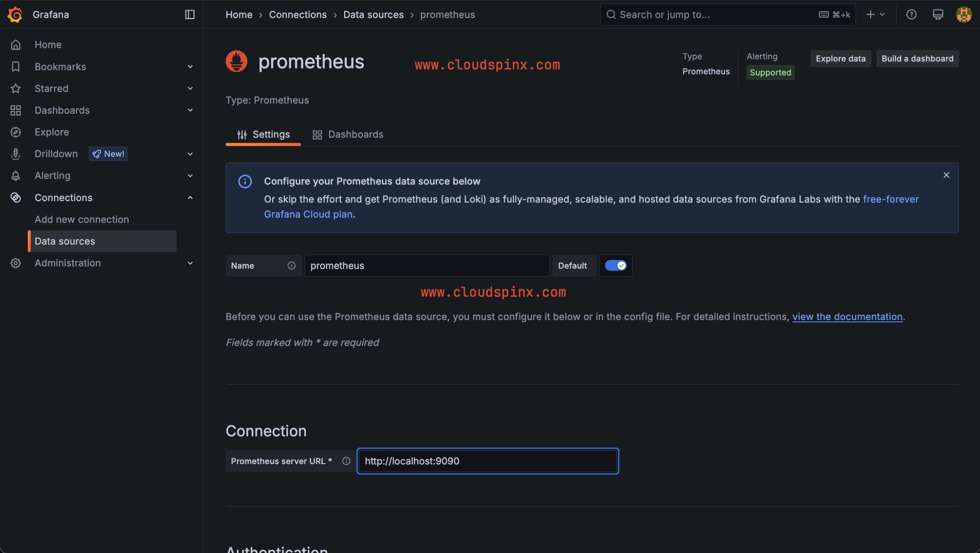Switch to the Dashboards tab
980x553 pixels.
coord(356,134)
